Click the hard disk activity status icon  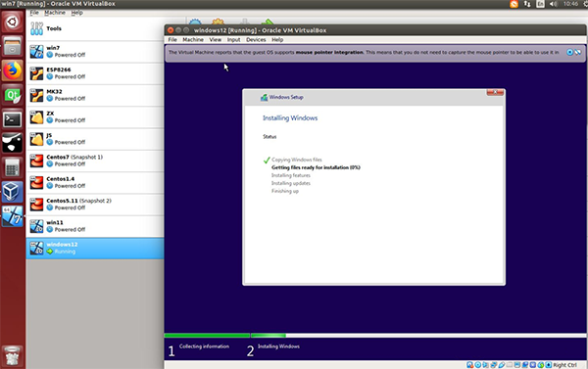[469, 365]
